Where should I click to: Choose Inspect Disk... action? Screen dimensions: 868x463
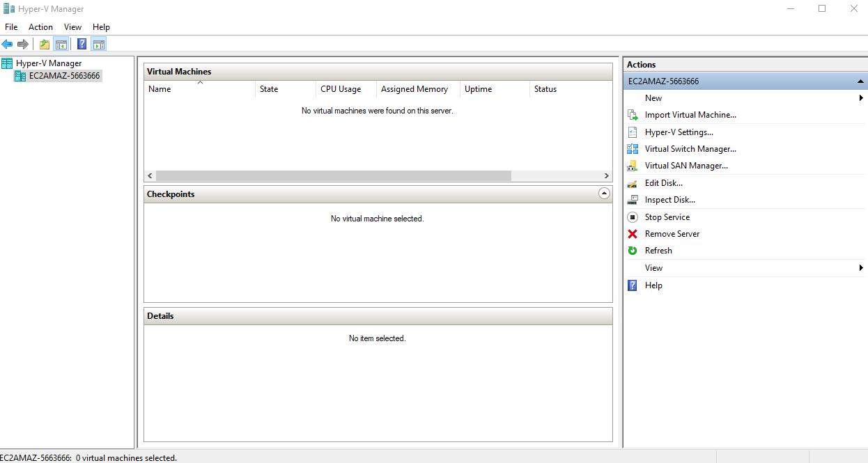pos(670,200)
